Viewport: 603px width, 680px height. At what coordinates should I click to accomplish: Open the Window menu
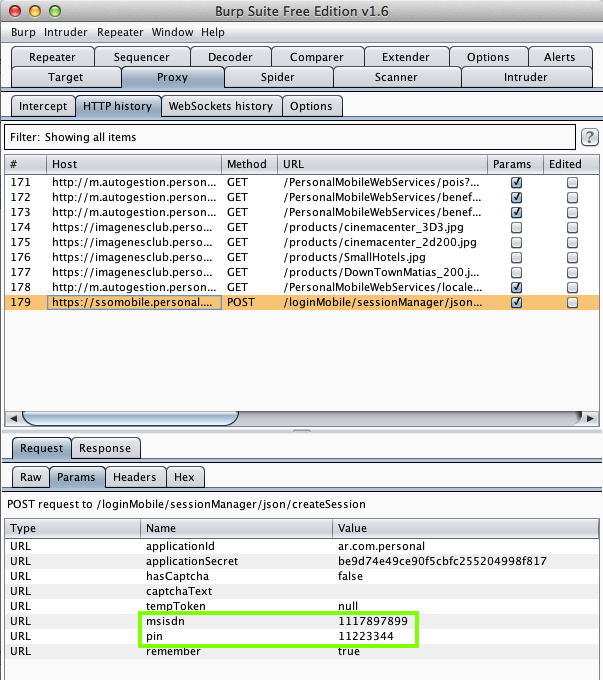coord(172,33)
